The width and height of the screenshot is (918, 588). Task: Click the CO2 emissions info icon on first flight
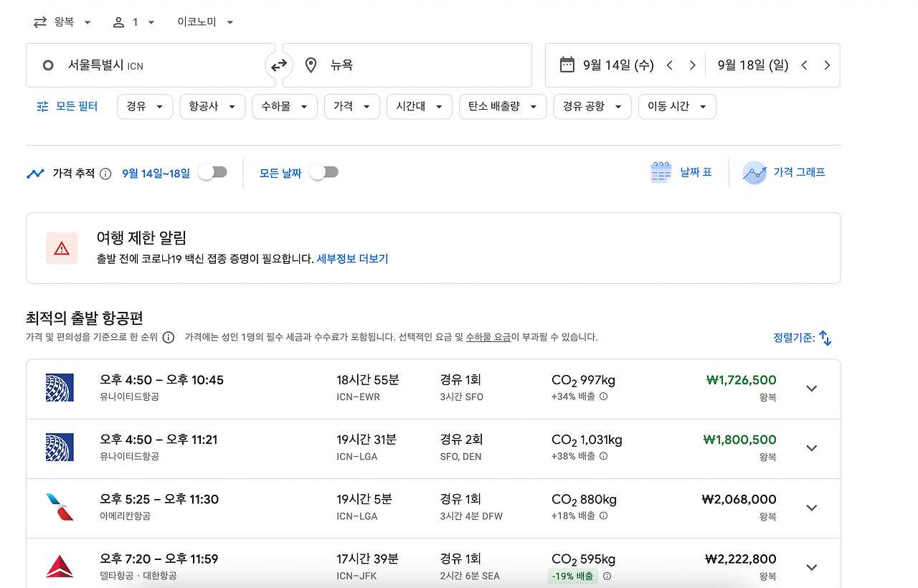[x=603, y=397]
